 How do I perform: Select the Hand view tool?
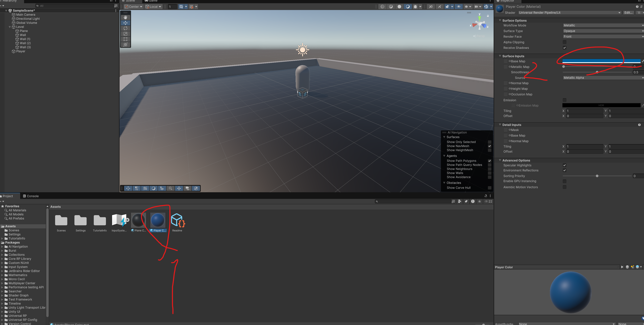coord(125,17)
